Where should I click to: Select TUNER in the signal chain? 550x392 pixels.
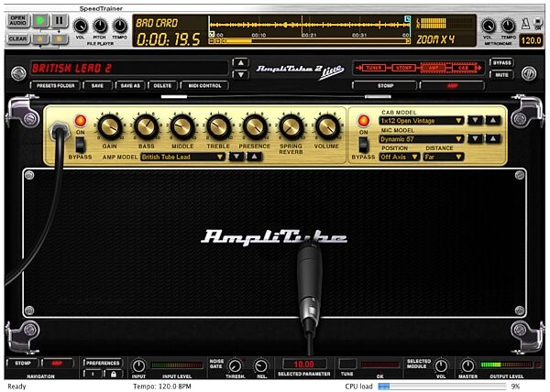point(373,68)
